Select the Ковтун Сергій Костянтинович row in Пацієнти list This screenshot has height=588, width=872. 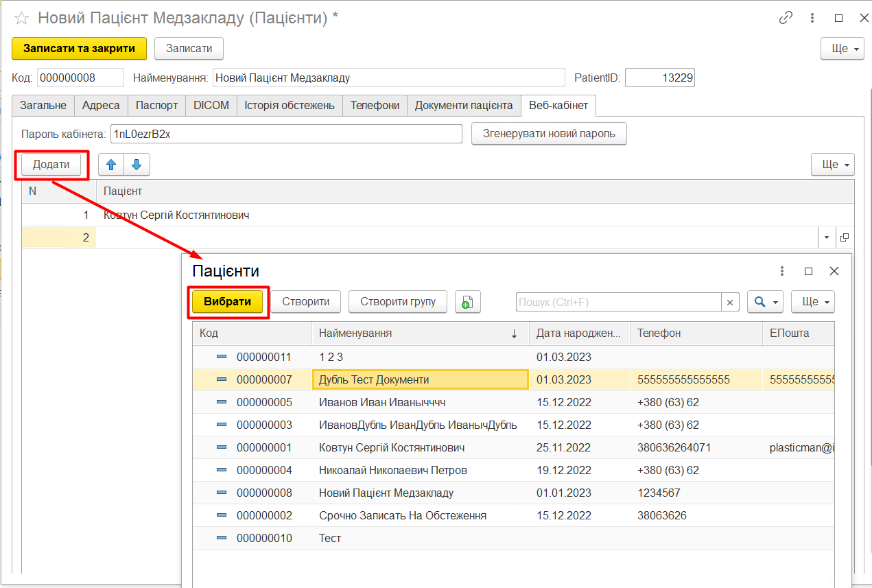click(392, 447)
